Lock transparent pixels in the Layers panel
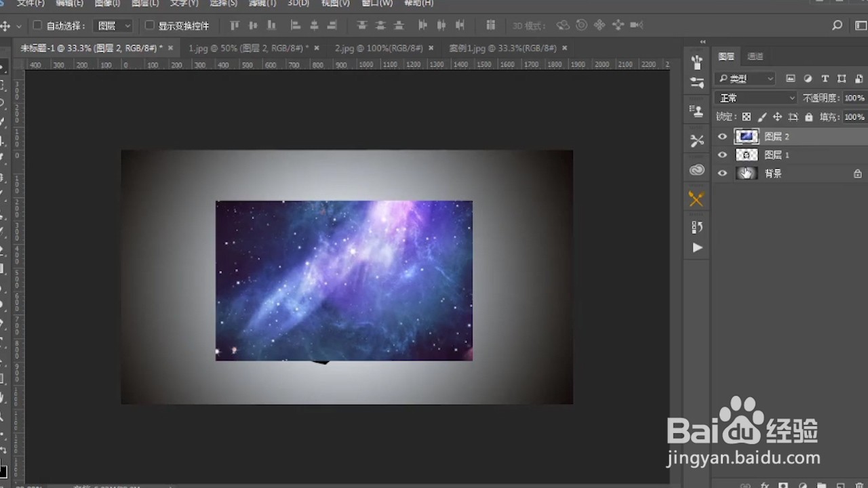868x488 pixels. click(746, 117)
